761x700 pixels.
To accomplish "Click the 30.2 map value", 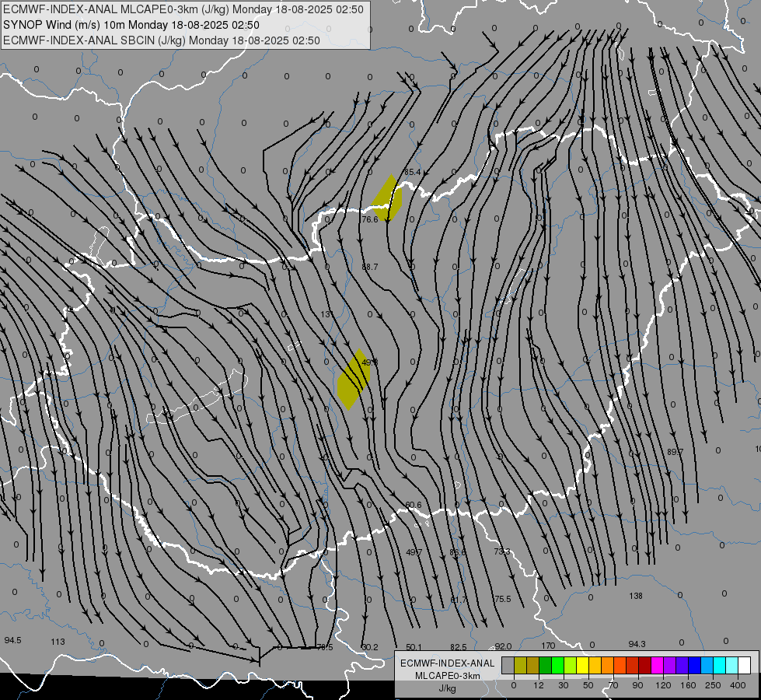I will [x=370, y=647].
